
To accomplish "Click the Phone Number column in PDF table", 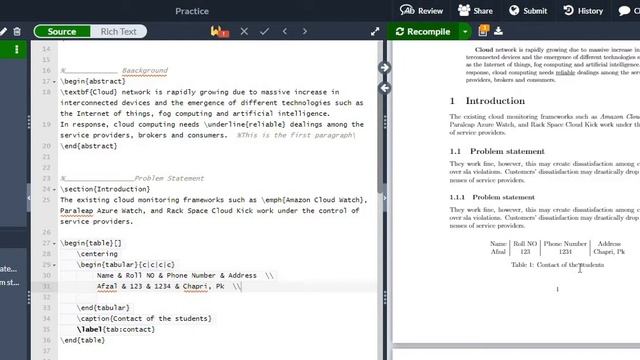I will [565, 244].
